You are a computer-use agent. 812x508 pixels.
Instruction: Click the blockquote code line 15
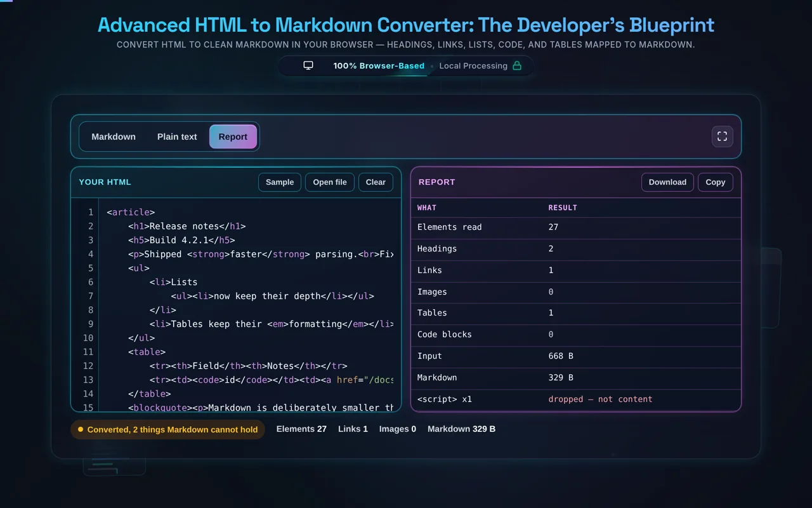coord(261,408)
